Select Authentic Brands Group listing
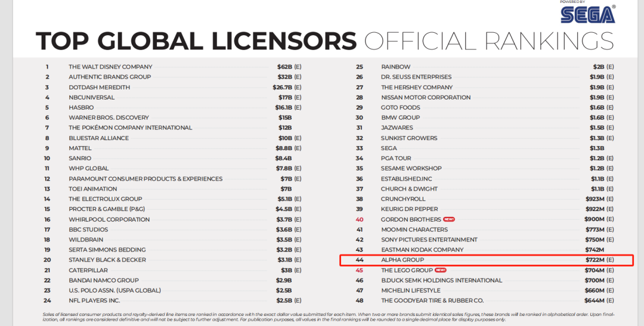Screen dimensions: 644x326 110,77
